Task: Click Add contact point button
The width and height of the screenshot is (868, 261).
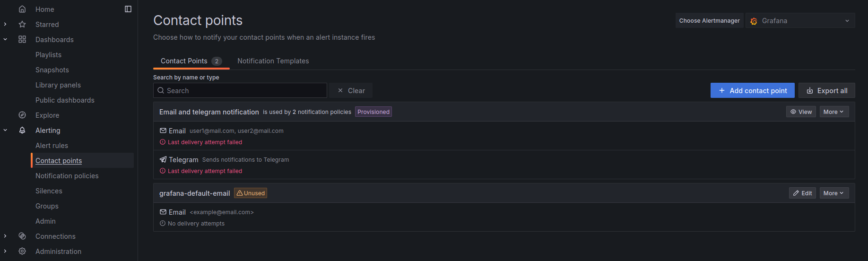Action: [752, 90]
